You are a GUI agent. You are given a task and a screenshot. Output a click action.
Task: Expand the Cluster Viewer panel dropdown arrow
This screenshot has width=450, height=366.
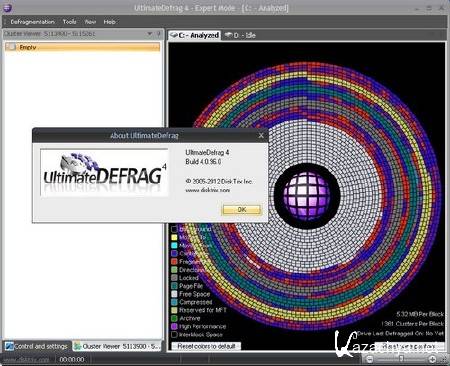click(150, 34)
